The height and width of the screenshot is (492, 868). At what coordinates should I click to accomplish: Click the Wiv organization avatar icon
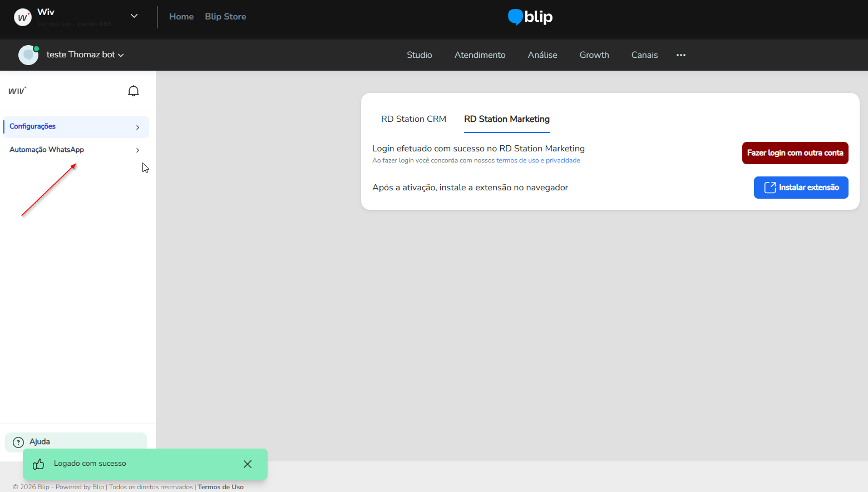pyautogui.click(x=22, y=17)
